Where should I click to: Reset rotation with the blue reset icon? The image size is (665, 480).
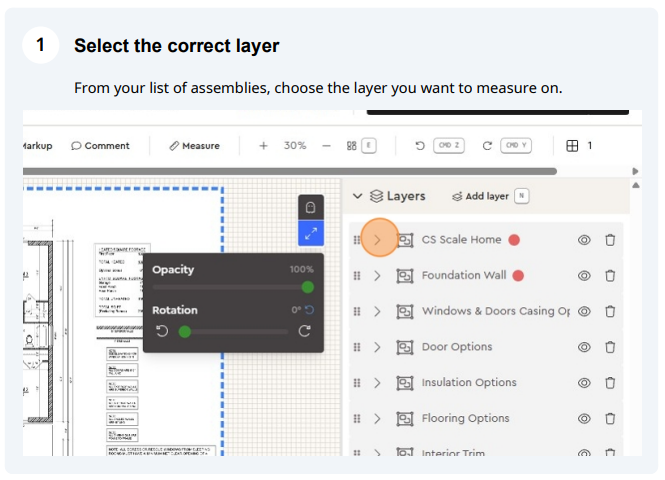click(x=310, y=310)
